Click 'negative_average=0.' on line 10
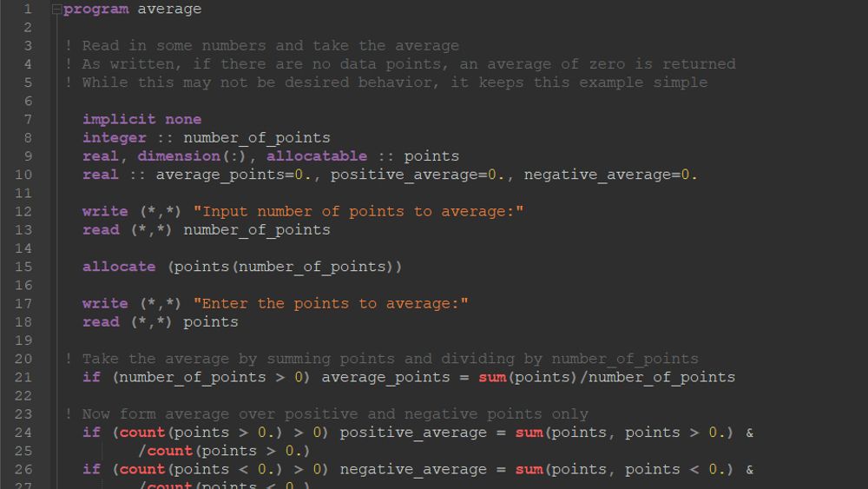Screen dimensions: 868x489 [611, 175]
